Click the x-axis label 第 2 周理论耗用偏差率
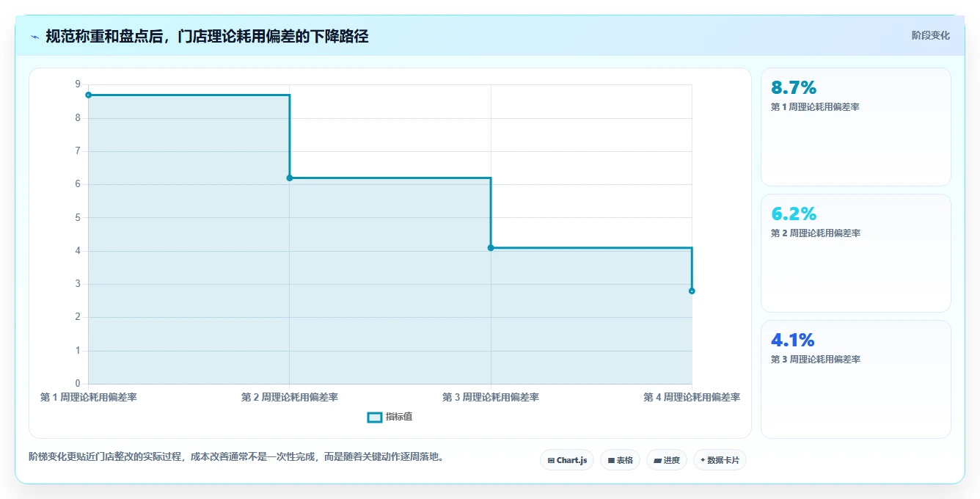Viewport: 980px width, 499px height. [290, 397]
